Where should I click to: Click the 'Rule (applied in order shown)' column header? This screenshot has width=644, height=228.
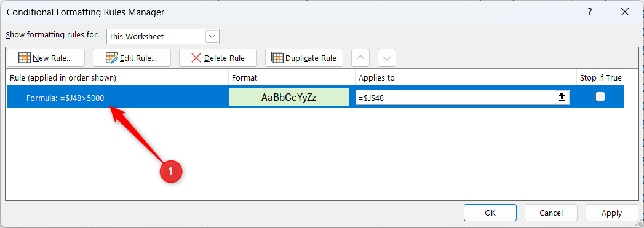117,77
